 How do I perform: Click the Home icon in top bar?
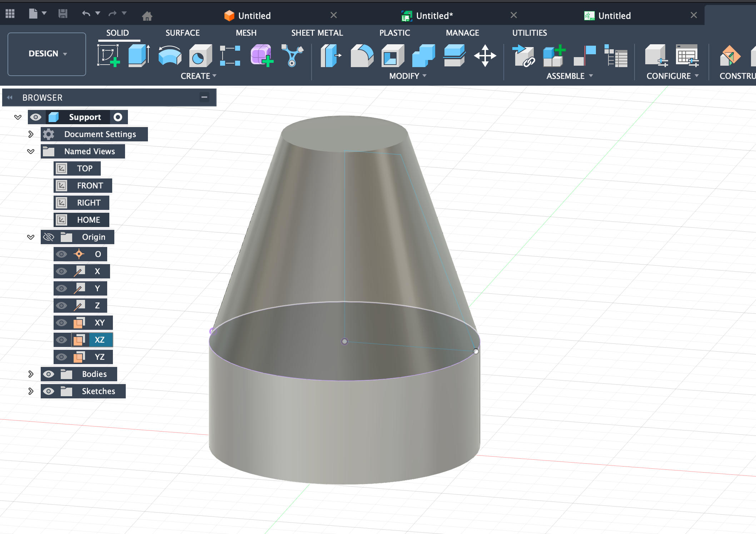[x=147, y=16]
